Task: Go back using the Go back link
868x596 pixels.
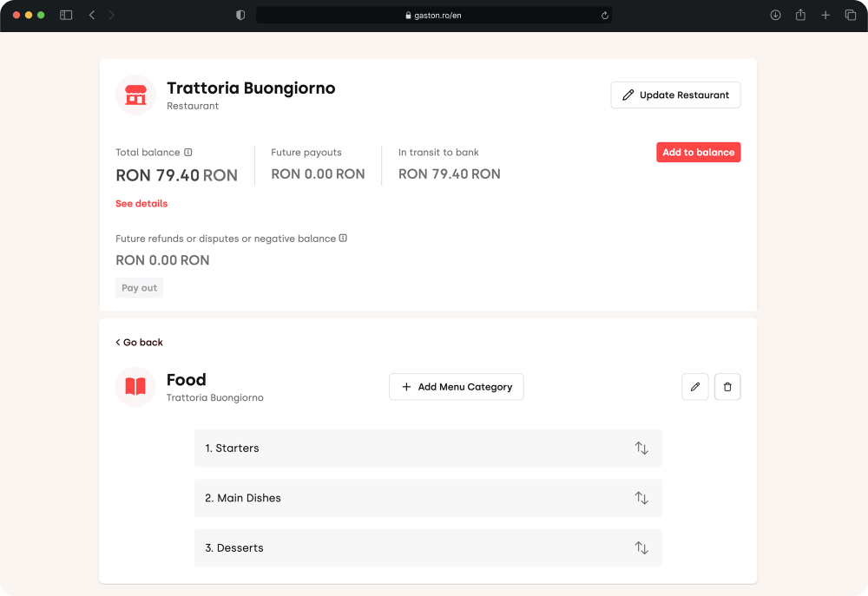Action: point(140,343)
